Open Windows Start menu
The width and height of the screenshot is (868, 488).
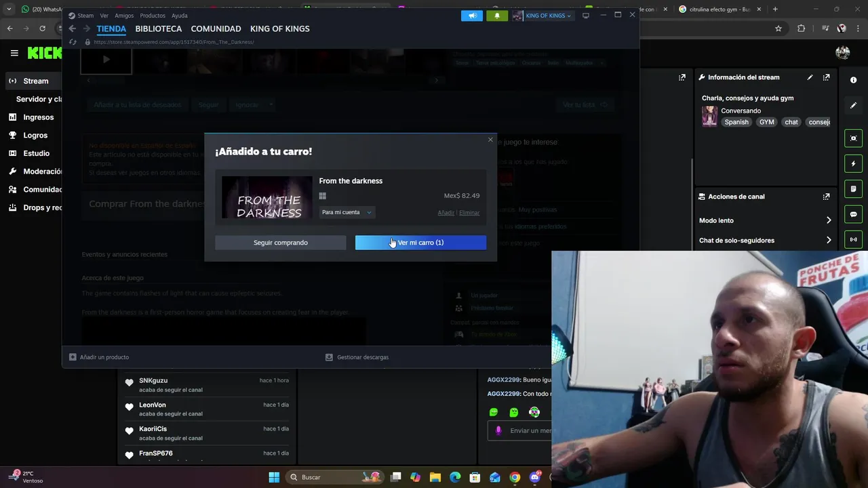point(274,477)
